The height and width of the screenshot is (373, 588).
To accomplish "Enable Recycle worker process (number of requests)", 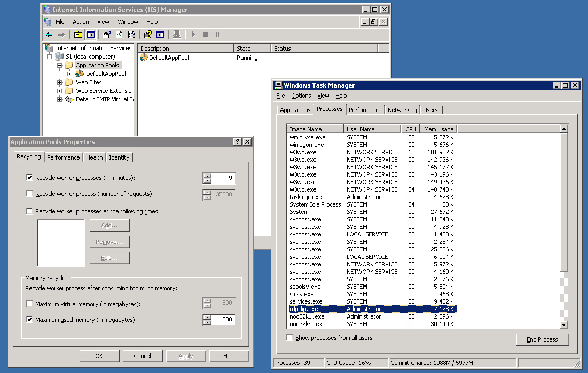I will (29, 193).
